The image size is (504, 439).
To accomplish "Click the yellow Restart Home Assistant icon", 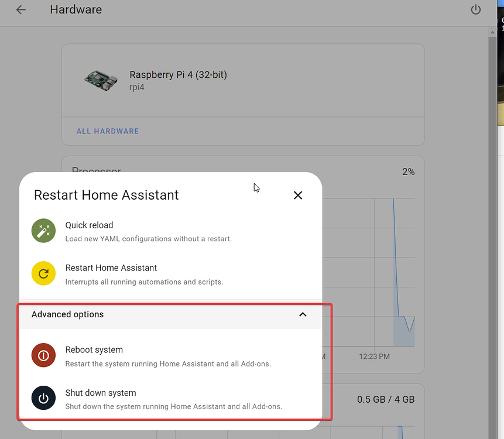I will [43, 273].
